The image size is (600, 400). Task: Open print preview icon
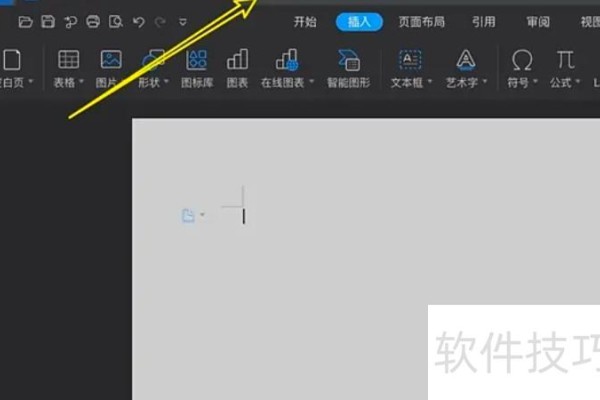pos(116,22)
